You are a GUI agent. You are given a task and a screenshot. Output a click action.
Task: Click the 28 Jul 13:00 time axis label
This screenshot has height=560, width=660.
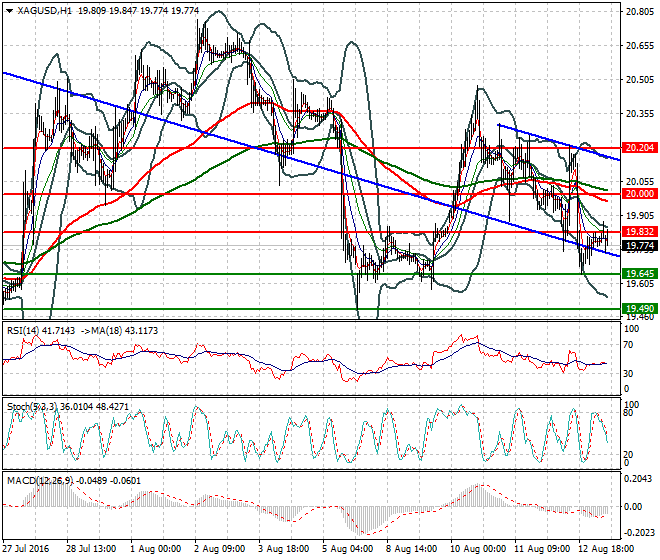[x=91, y=549]
